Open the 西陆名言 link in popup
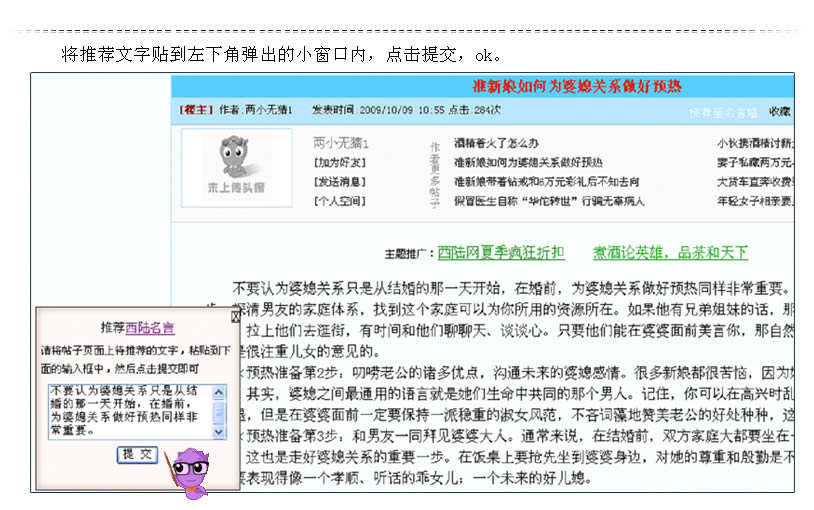Image resolution: width=814 pixels, height=510 pixels. coord(150,328)
